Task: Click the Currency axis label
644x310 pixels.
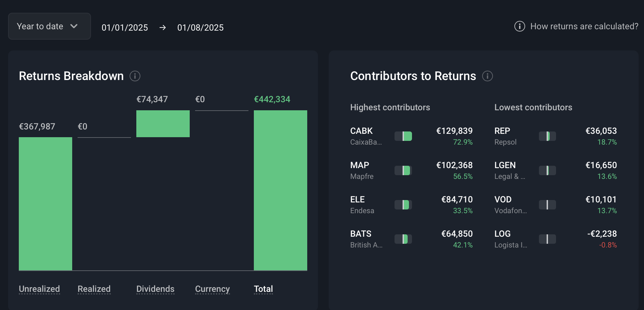Action: pyautogui.click(x=213, y=289)
